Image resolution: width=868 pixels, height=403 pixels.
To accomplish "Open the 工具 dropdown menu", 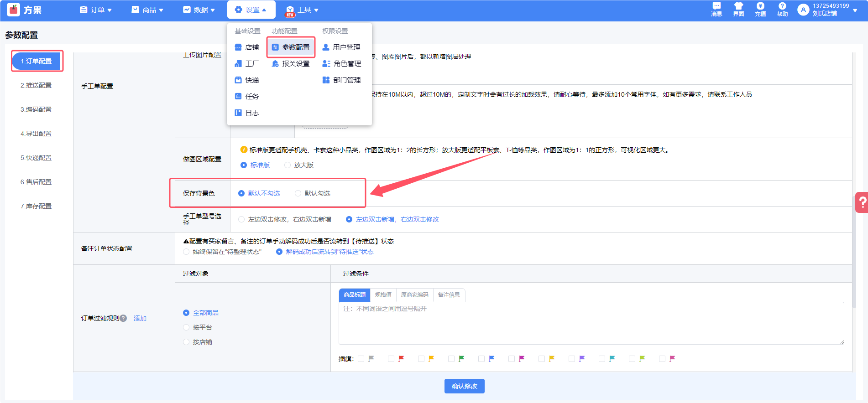I will coord(302,10).
